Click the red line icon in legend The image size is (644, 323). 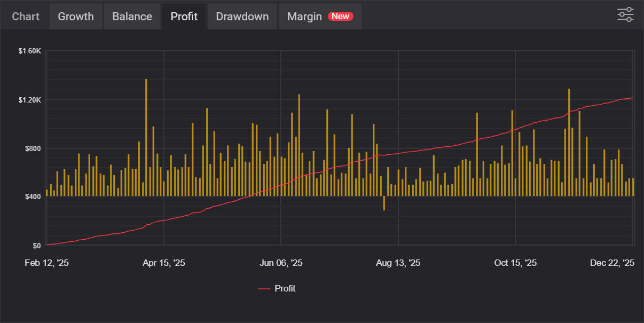[264, 289]
